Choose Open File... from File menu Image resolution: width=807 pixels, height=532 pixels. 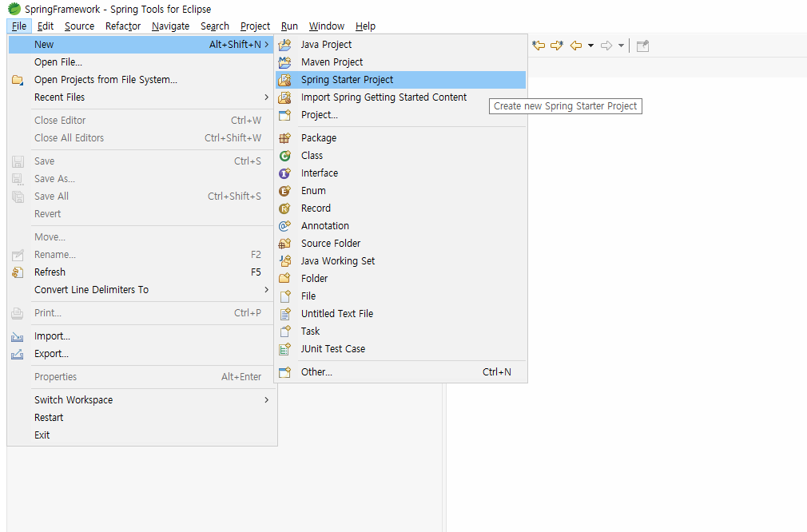[x=140, y=62]
